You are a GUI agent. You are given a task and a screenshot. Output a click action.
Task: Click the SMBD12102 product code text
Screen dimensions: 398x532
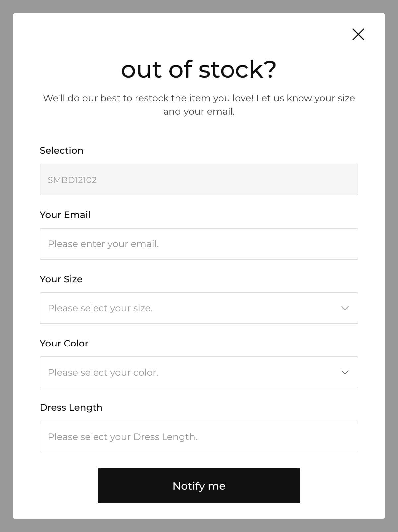pos(72,180)
